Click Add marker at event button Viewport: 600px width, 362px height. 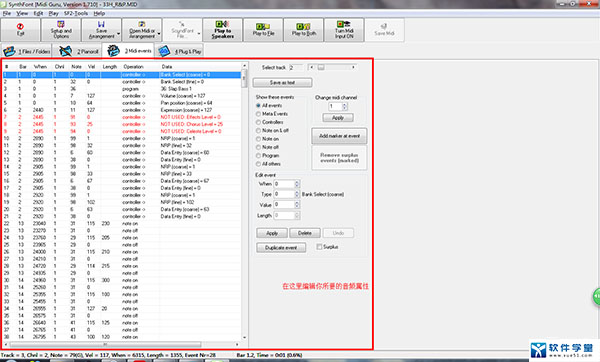tap(339, 136)
